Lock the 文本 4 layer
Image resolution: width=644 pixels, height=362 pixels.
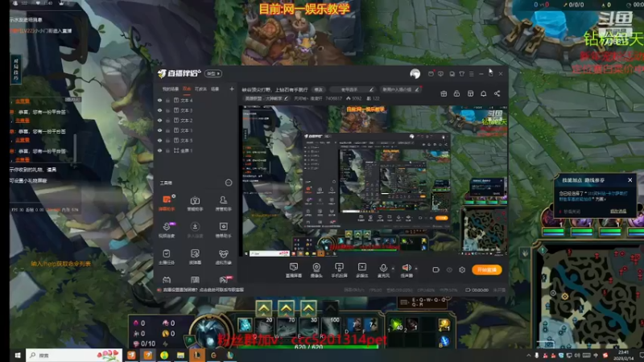click(167, 100)
